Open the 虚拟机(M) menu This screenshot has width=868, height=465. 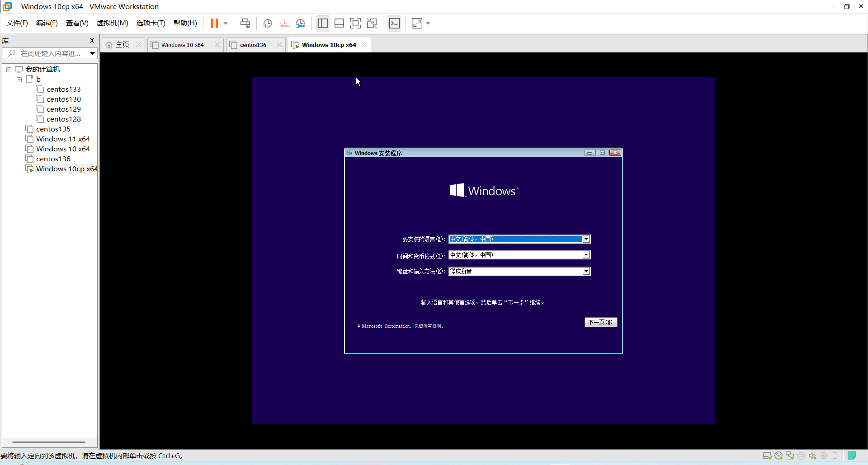(112, 23)
